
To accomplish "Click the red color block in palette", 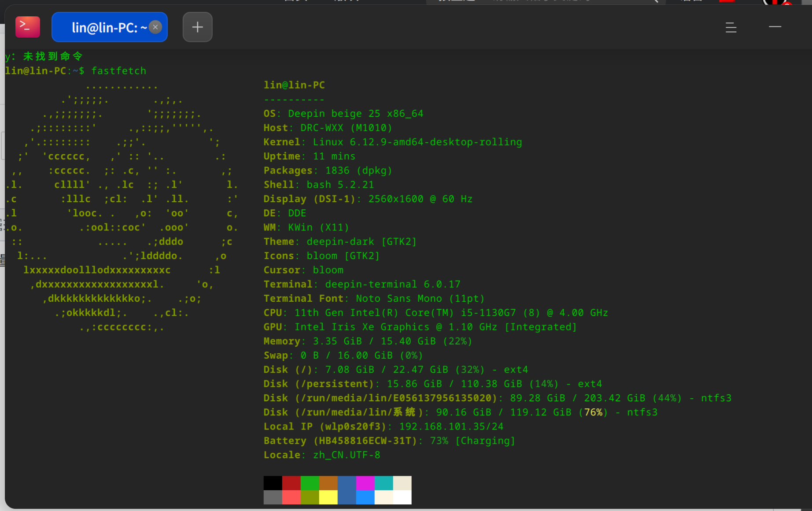I will 291,483.
